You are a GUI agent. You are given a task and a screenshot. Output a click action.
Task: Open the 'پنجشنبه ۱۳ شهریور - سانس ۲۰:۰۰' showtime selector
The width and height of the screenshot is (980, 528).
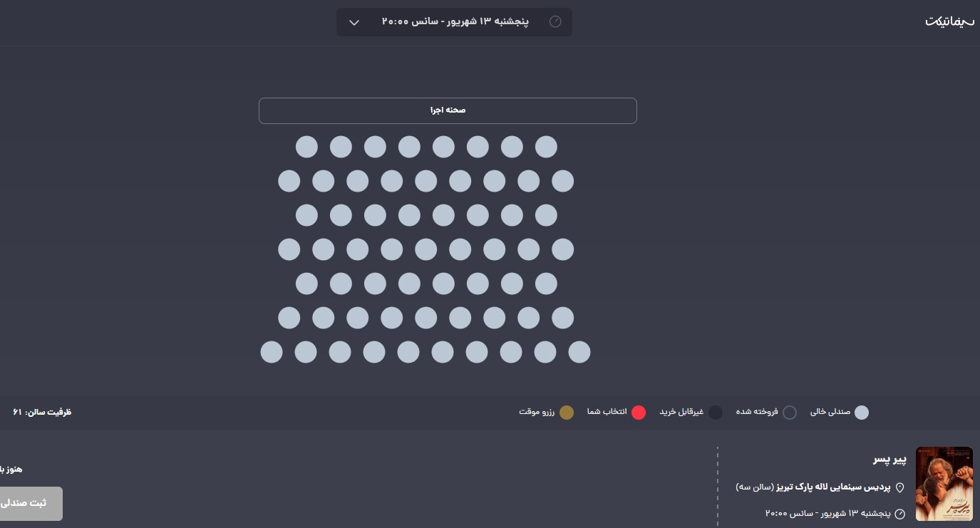[455, 22]
